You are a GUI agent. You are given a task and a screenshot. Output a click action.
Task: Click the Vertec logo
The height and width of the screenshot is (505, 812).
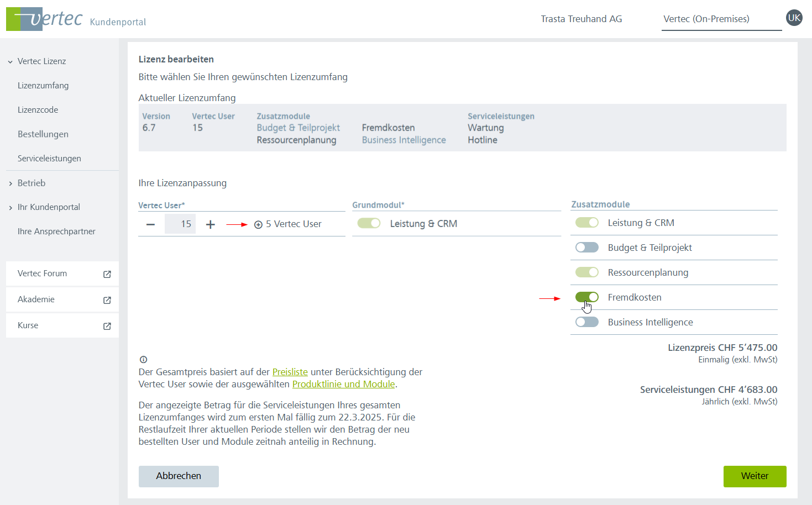[x=45, y=19]
